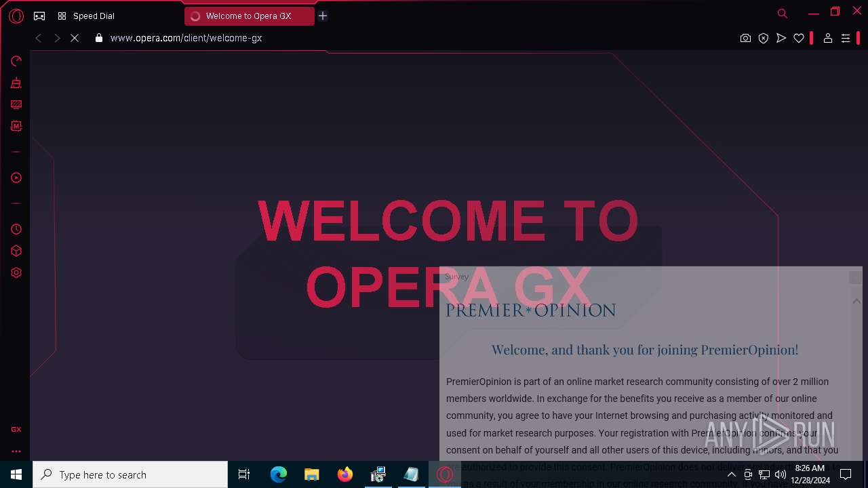The width and height of the screenshot is (868, 488).
Task: Open Twitch panel in sidebar
Action: (x=16, y=105)
